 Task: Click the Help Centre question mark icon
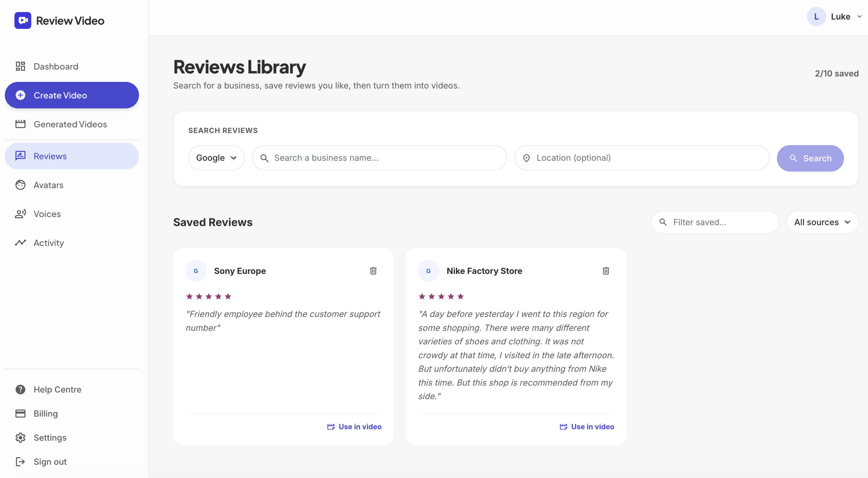tap(20, 390)
